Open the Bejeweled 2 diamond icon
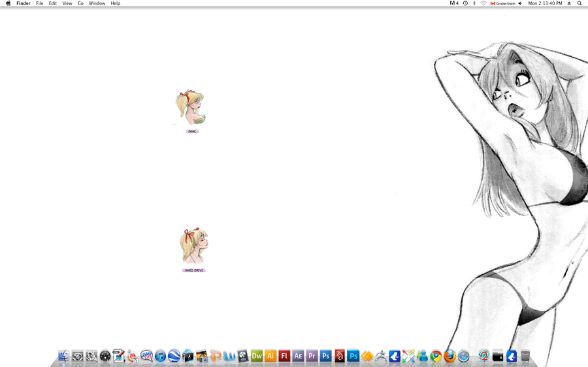This screenshot has width=588, height=367. [483, 356]
